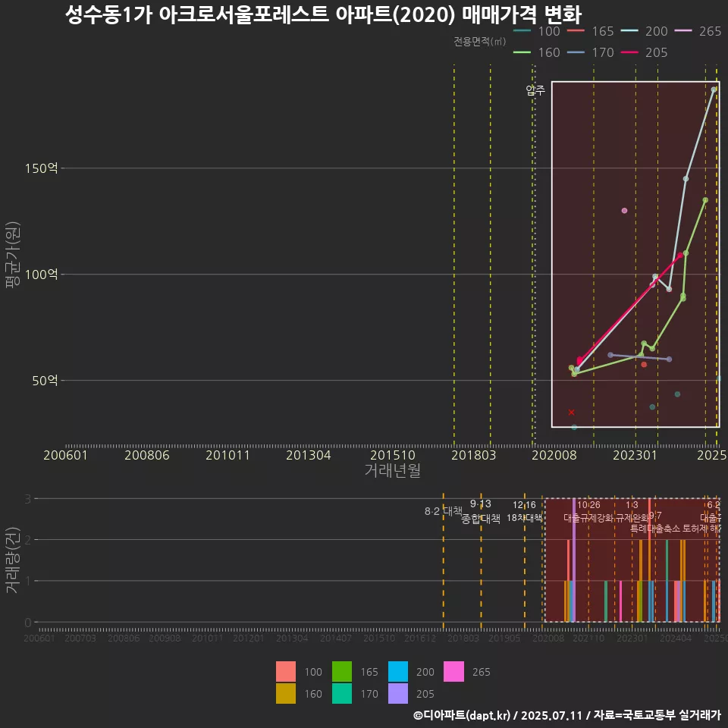Click the salmon 100 swatch in bottom legend
This screenshot has width=728, height=728.
(286, 671)
